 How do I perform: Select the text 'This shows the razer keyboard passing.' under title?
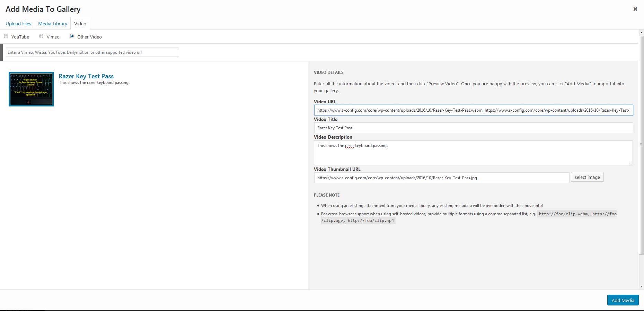click(94, 83)
